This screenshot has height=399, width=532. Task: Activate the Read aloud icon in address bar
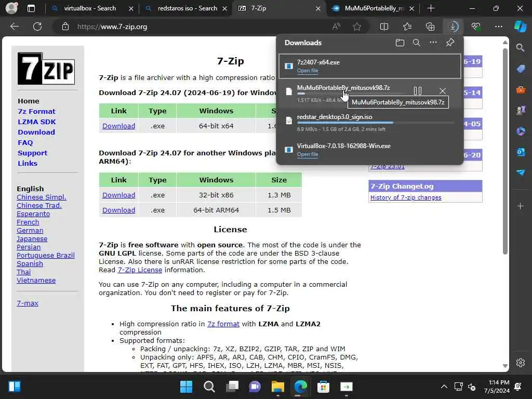pos(336,26)
